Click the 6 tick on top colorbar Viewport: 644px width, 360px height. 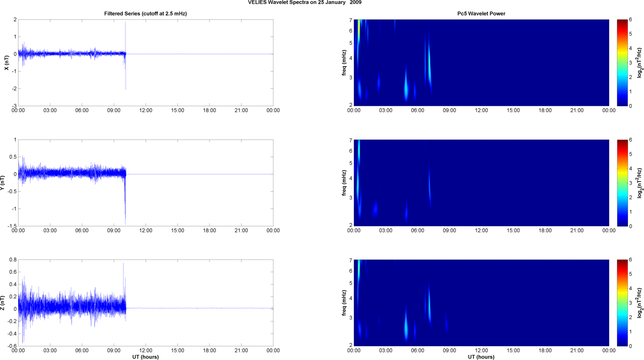[630, 19]
